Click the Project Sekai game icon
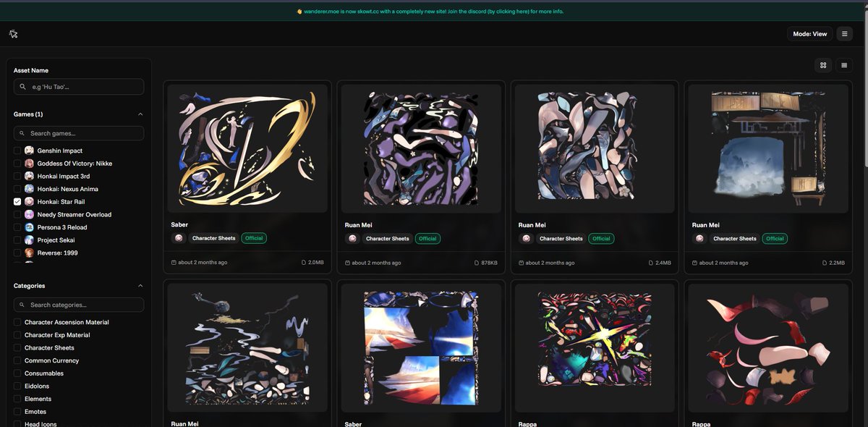868x427 pixels. [29, 240]
